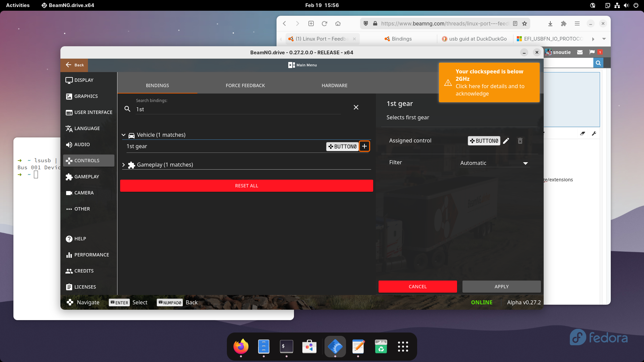Open the Software store from the dock

coord(309,346)
